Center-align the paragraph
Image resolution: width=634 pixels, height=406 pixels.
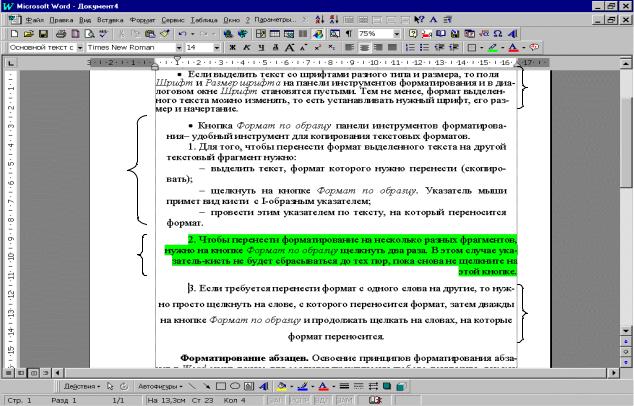pyautogui.click(x=364, y=48)
